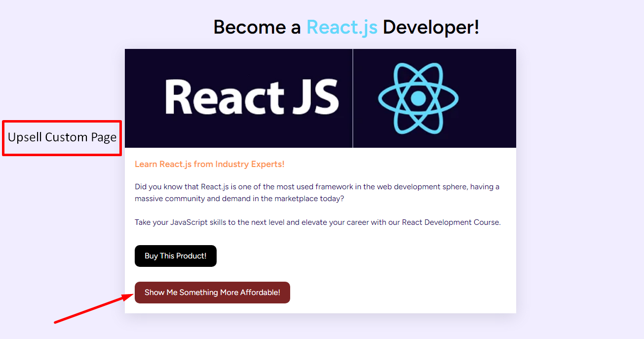Click Show Me Something More Affordable! button
644x339 pixels.
pos(212,293)
